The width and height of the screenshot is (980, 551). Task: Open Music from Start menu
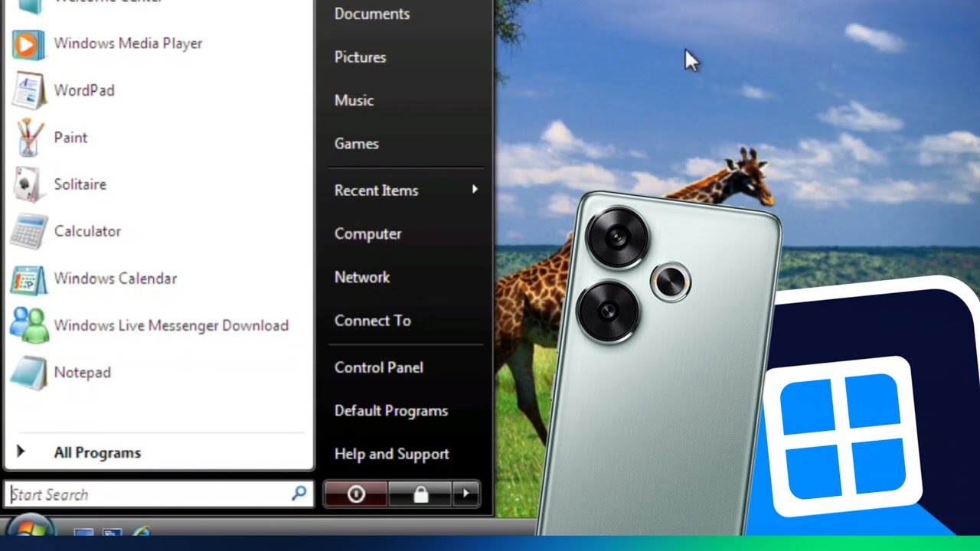pos(354,100)
